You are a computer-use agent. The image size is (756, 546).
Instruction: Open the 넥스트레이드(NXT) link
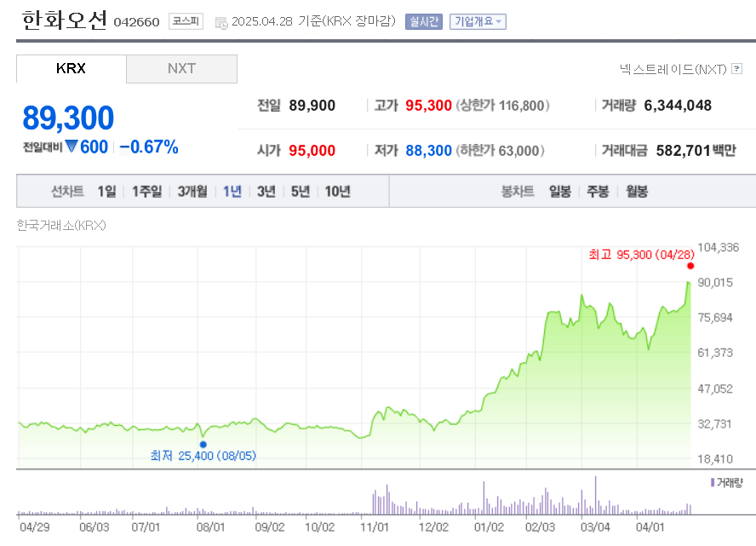tap(673, 70)
